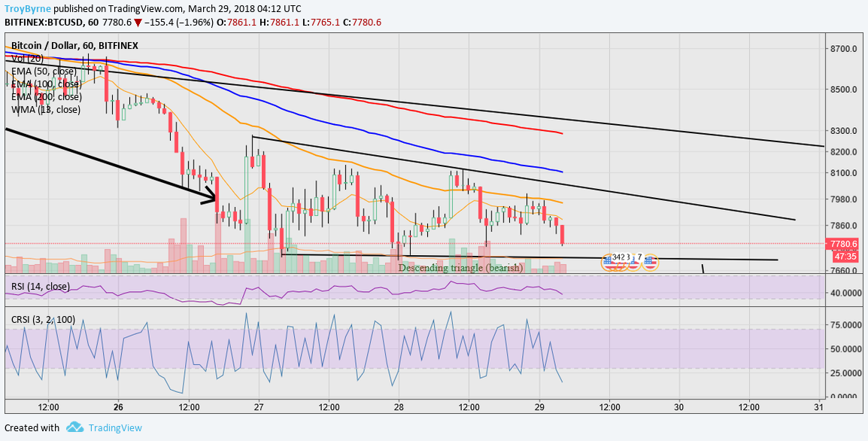The image size is (868, 441).
Task: Click the 7980.0 price axis label
Action: coord(842,199)
